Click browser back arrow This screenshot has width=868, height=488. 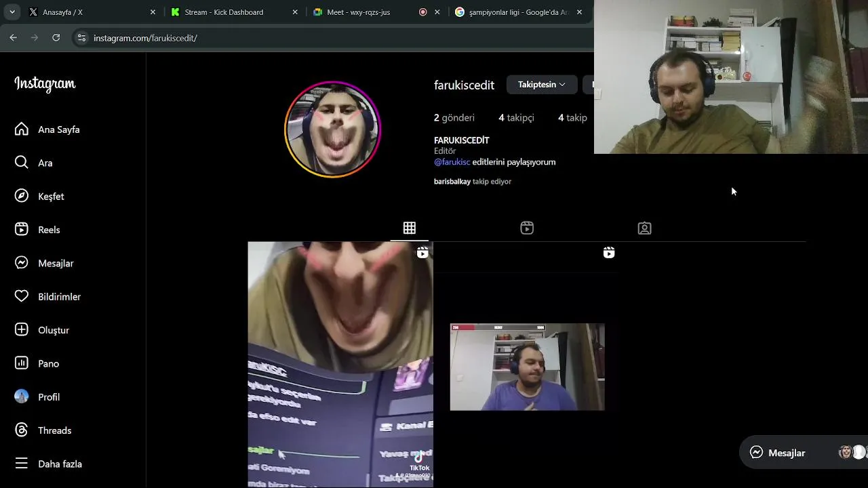click(13, 38)
